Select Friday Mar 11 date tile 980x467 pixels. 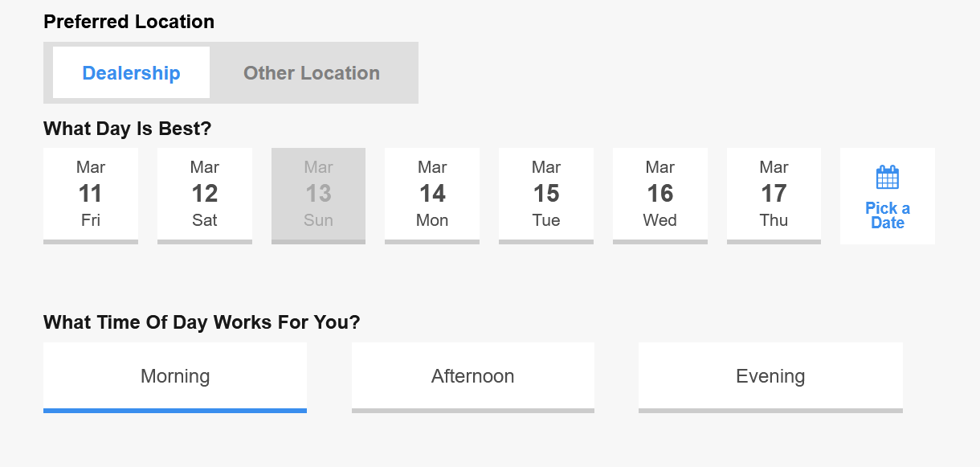tap(91, 195)
